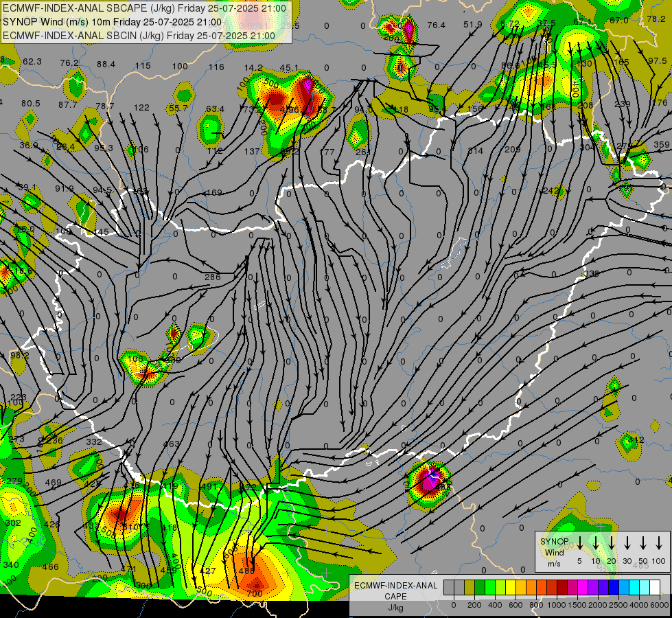
Task: Click the 51.9 value on the map
Action: point(473,25)
